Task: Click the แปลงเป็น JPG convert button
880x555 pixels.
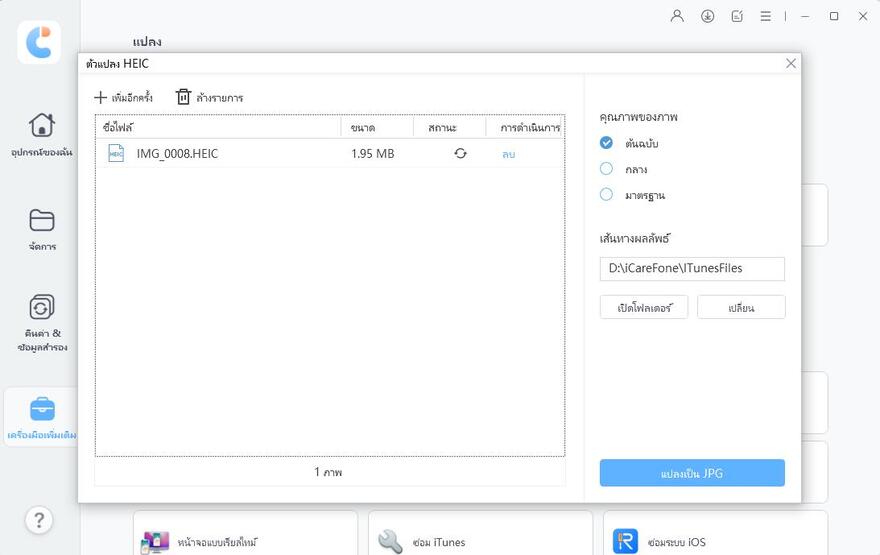Action: pyautogui.click(x=692, y=473)
